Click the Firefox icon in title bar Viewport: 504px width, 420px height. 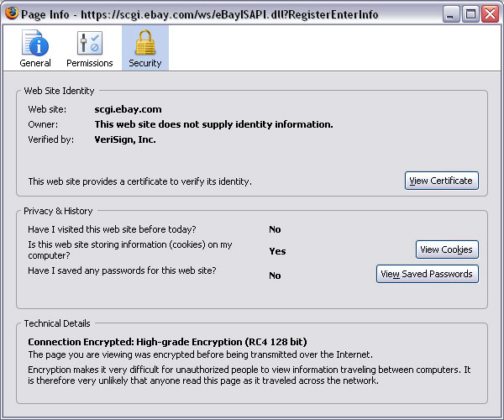pyautogui.click(x=12, y=13)
